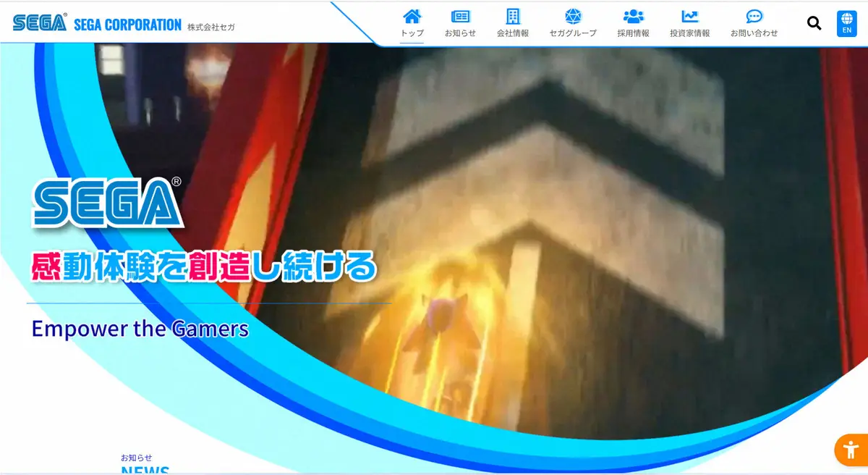Click the お問い合わせ contact link text

[754, 33]
